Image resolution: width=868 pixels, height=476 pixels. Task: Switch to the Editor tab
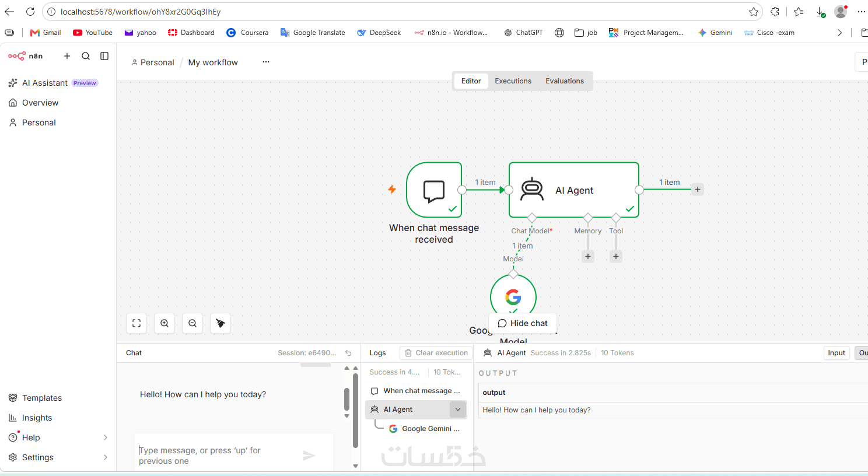(471, 81)
